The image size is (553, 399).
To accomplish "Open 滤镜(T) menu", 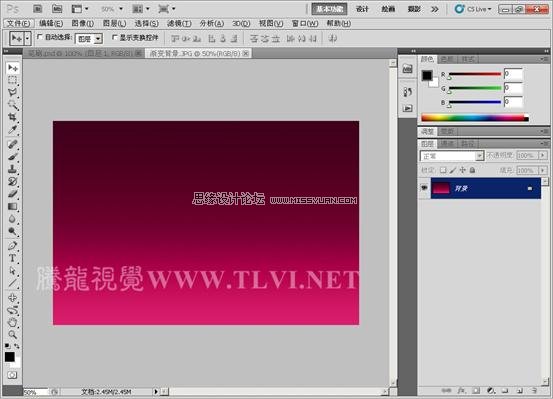I will (x=179, y=24).
